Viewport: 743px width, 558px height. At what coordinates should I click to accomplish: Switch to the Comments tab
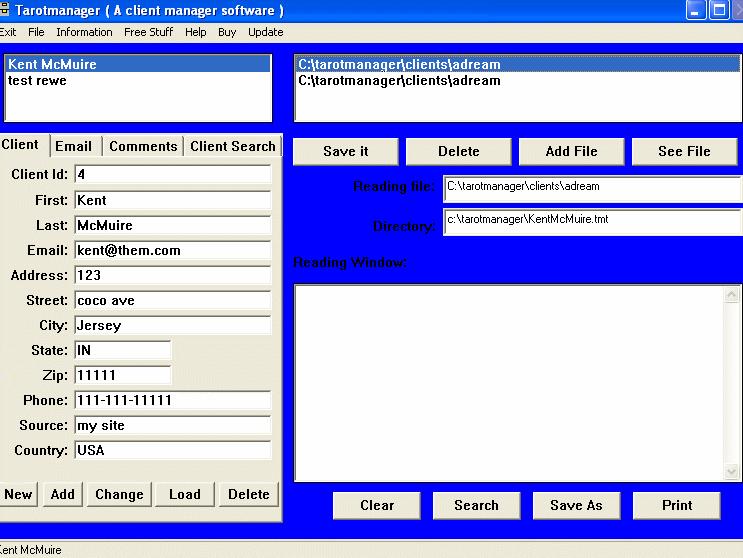(143, 146)
